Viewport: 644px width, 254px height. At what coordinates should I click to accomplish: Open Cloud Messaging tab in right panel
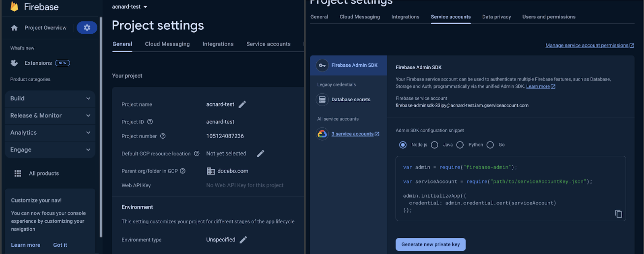[x=360, y=17]
